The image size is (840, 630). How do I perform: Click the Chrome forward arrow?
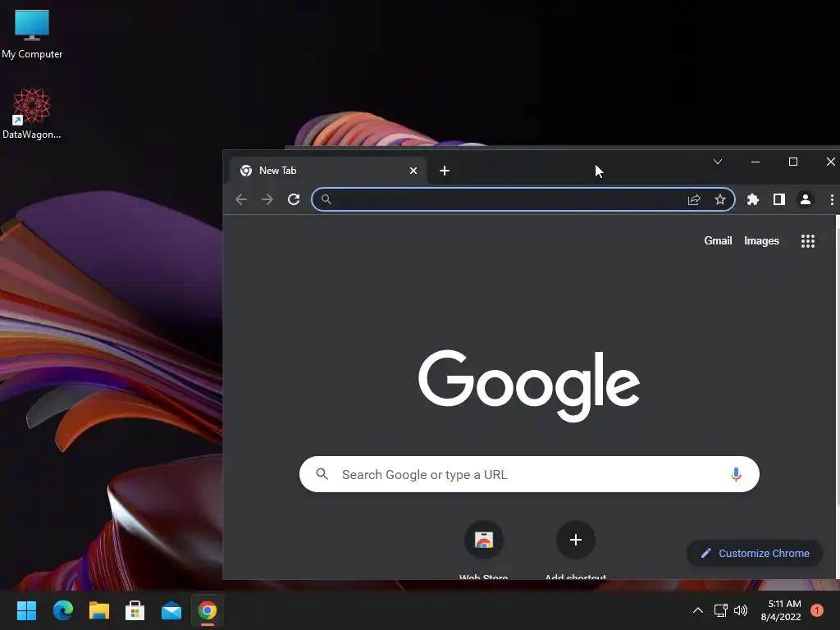[267, 200]
